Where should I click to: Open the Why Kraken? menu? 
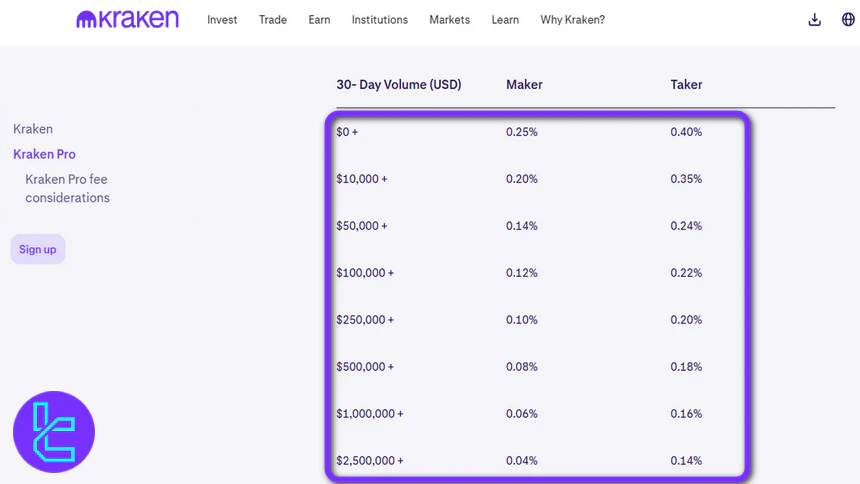pyautogui.click(x=573, y=20)
